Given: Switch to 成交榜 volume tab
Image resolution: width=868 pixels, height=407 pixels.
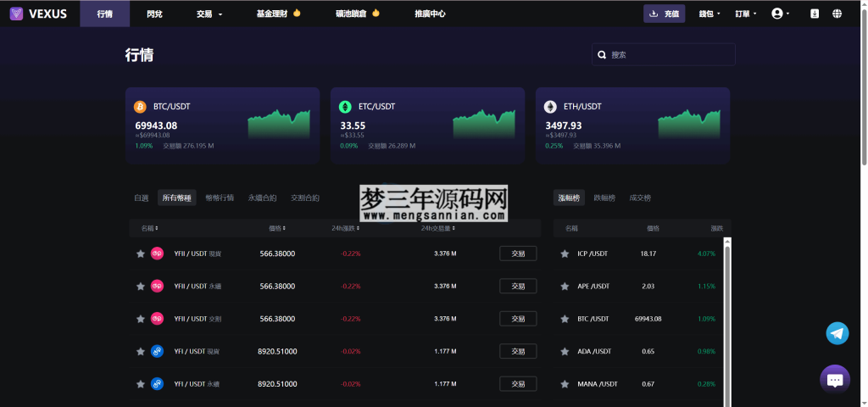Looking at the screenshot, I should [640, 198].
